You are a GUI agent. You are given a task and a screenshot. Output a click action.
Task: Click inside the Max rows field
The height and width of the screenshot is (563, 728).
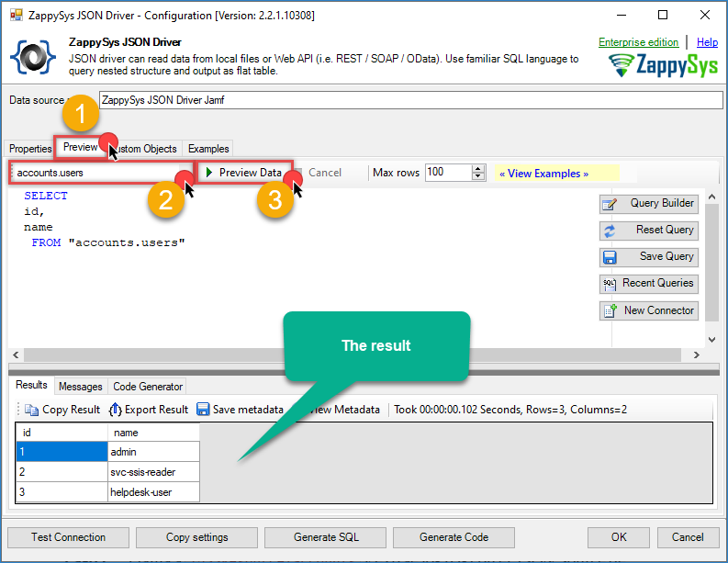click(x=447, y=173)
